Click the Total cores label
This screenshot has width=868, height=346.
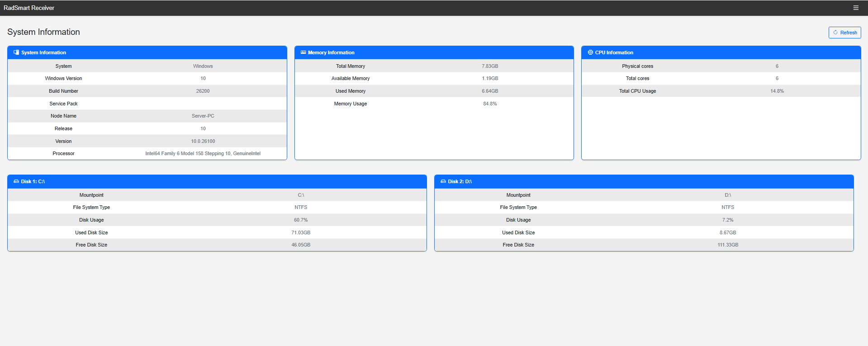coord(637,78)
